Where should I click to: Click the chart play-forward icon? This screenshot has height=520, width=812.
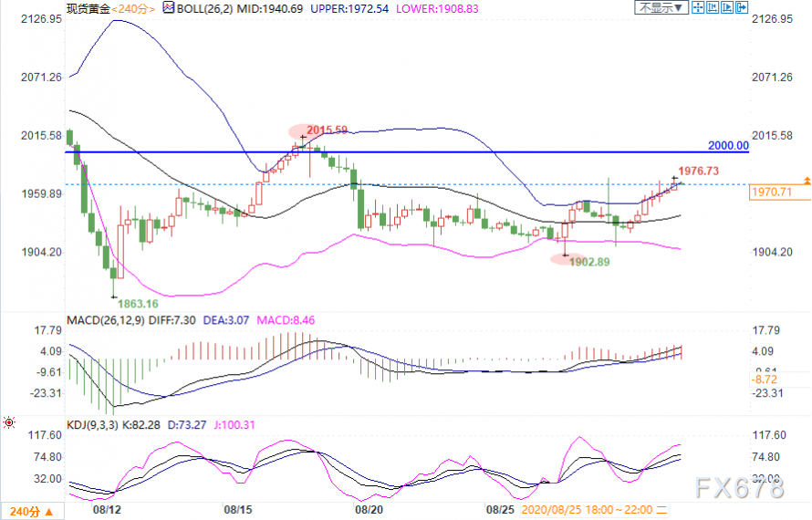click(x=726, y=7)
